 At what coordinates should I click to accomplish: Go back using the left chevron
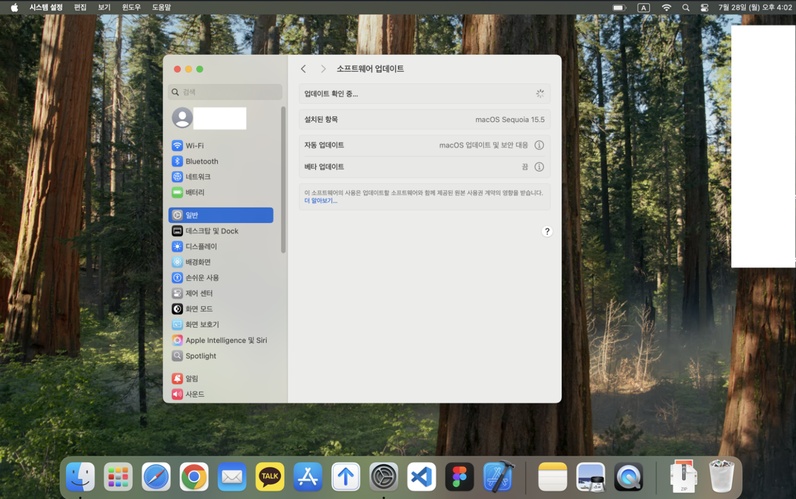point(304,69)
